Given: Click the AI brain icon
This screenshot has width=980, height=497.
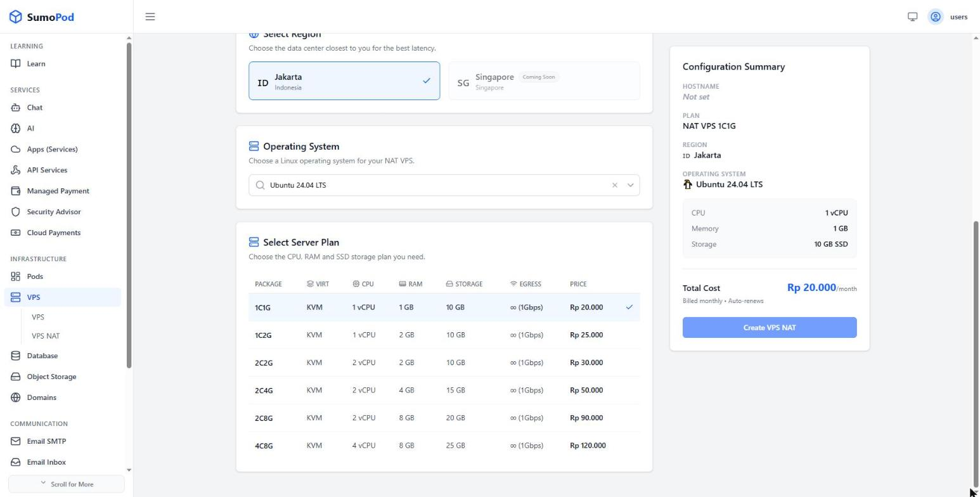Looking at the screenshot, I should 16,129.
